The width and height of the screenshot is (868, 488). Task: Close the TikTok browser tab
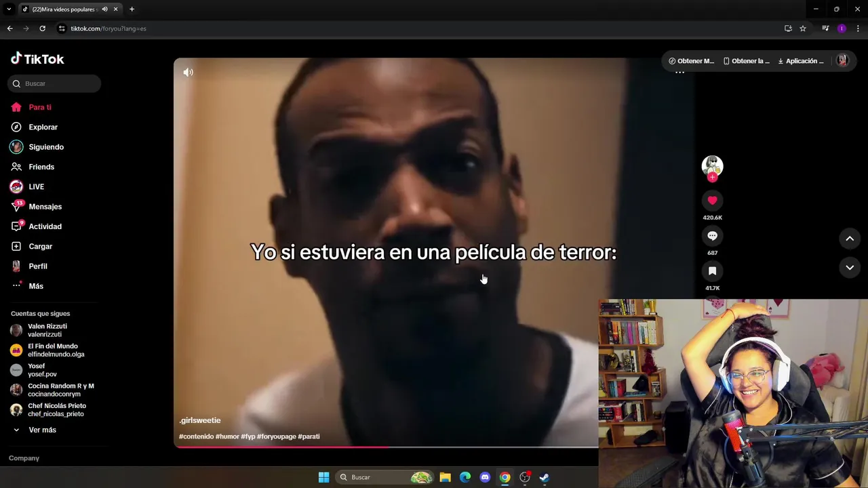[x=116, y=9]
